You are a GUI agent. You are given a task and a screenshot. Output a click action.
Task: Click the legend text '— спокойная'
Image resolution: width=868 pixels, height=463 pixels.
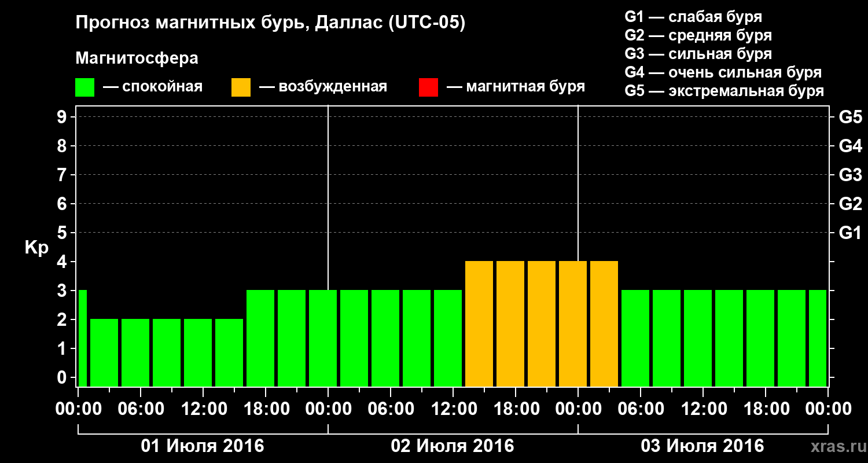click(153, 87)
